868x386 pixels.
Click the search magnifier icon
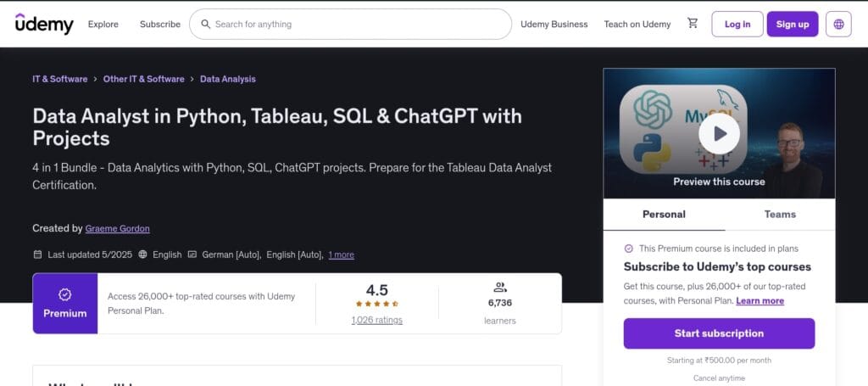(205, 25)
